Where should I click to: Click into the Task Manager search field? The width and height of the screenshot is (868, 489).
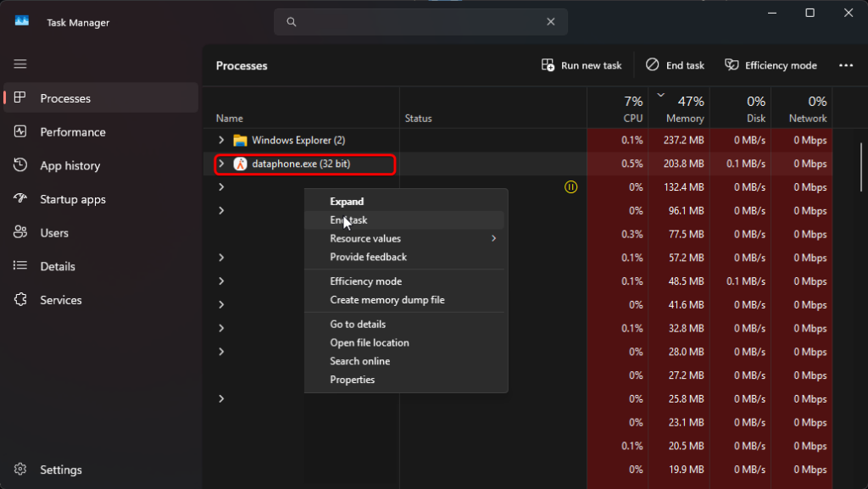pos(420,21)
